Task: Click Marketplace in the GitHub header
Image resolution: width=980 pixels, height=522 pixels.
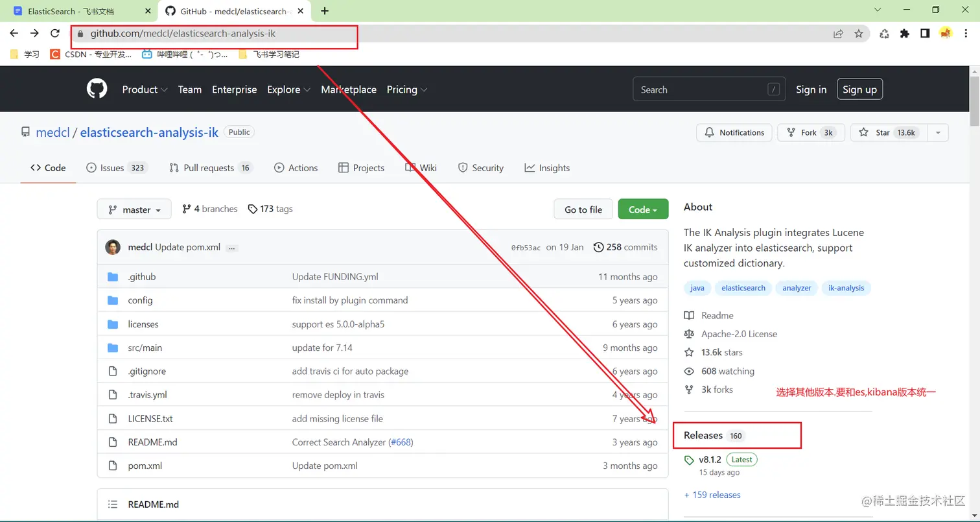Action: click(349, 89)
